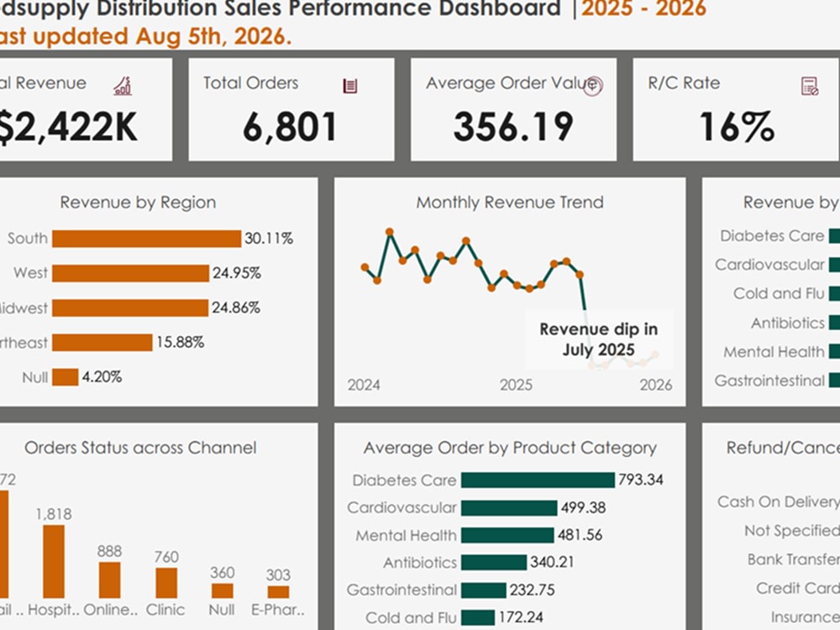Click the 2025 - 2026 header text
This screenshot has height=630, width=840.
[644, 8]
